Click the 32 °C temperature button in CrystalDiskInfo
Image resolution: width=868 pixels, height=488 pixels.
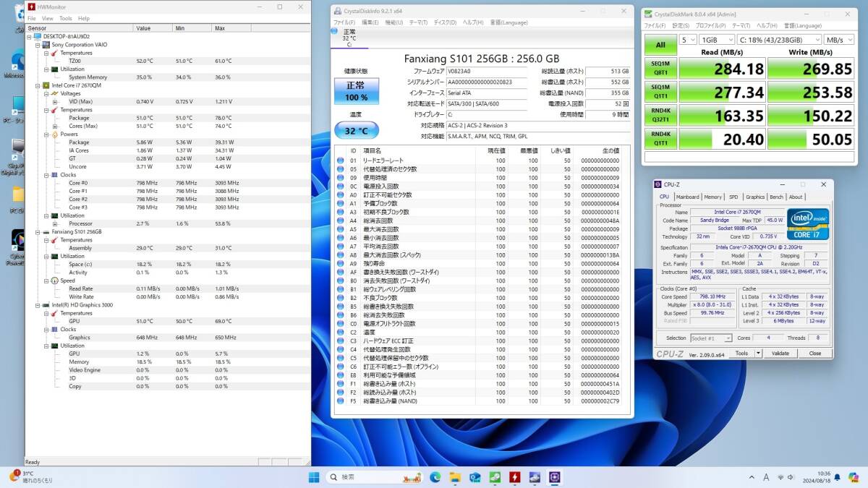[x=356, y=131]
